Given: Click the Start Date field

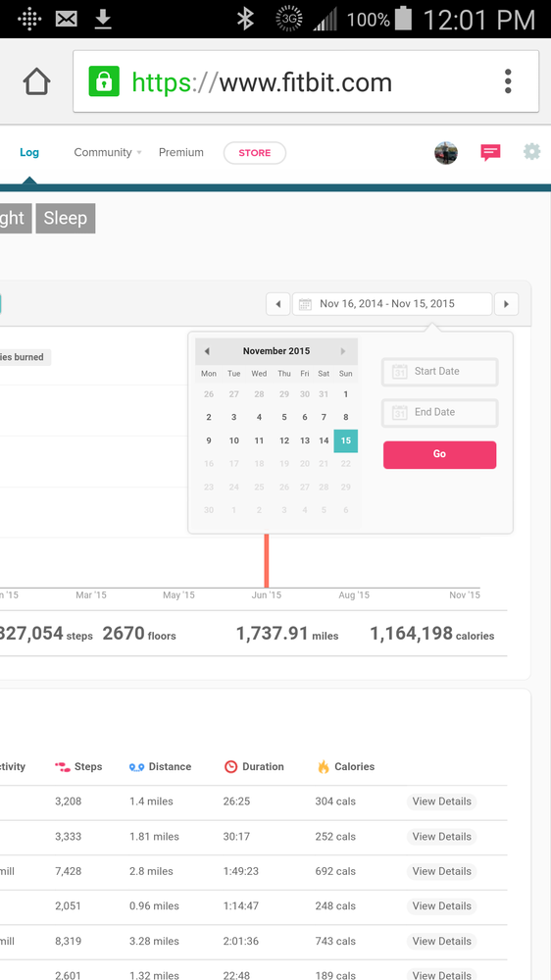Looking at the screenshot, I should pos(440,371).
